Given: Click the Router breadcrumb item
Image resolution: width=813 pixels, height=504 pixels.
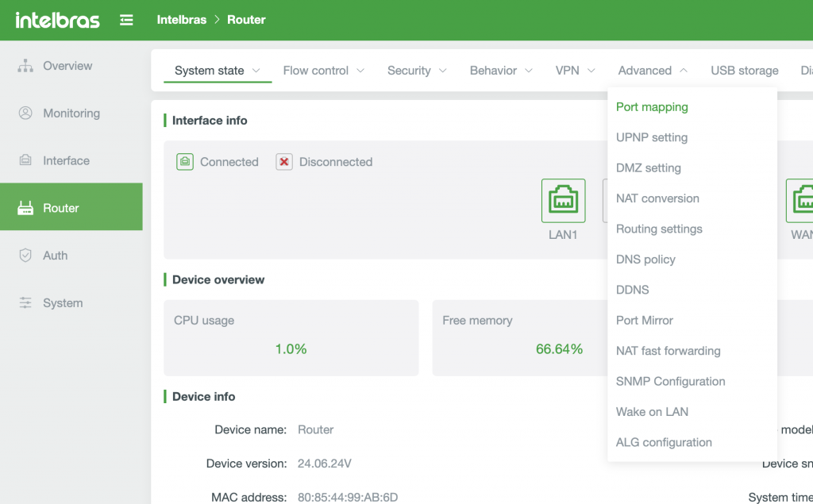Looking at the screenshot, I should pos(246,20).
